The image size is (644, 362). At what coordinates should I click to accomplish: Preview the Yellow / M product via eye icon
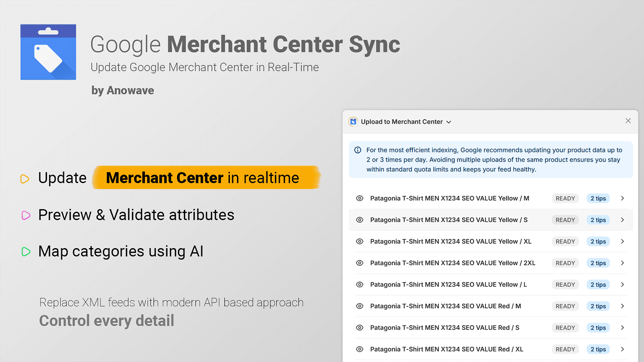point(360,198)
